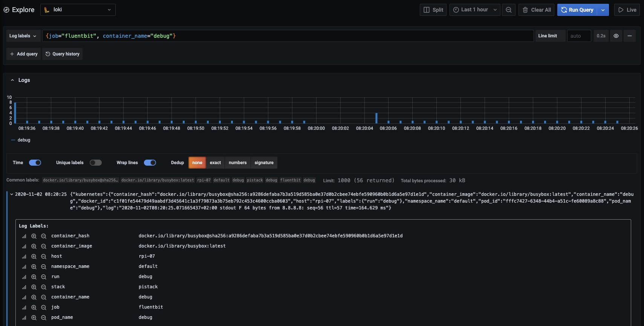Show ad-hoc stats for host label

(24, 257)
